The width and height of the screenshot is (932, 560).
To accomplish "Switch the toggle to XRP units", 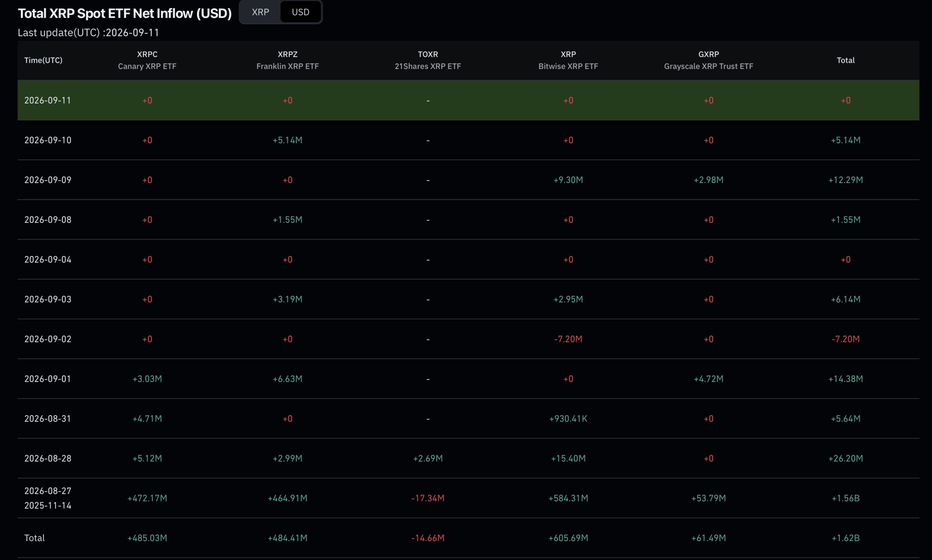I will [x=260, y=12].
